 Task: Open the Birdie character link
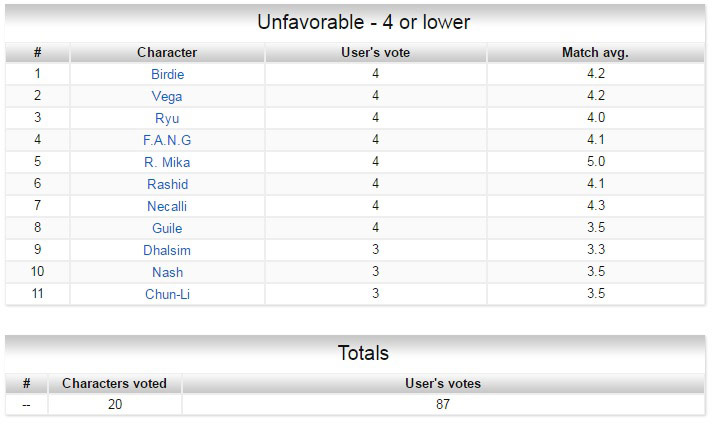(167, 74)
